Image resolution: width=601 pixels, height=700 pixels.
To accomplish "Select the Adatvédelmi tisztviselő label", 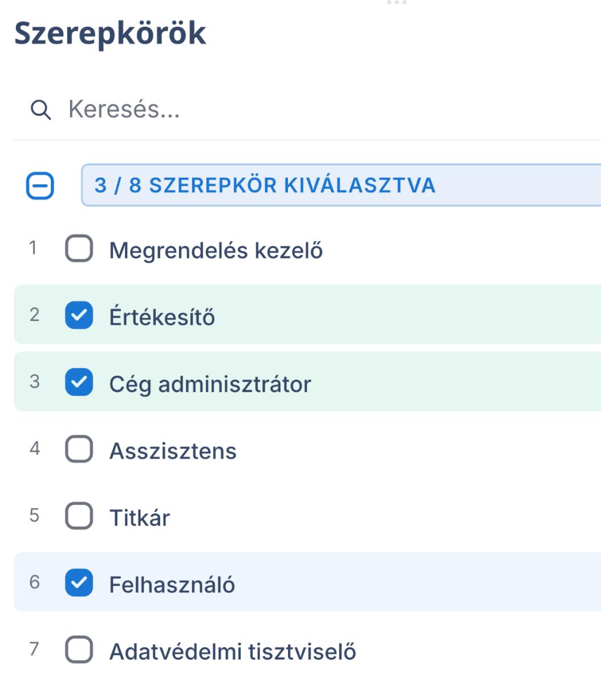I will tap(233, 652).
